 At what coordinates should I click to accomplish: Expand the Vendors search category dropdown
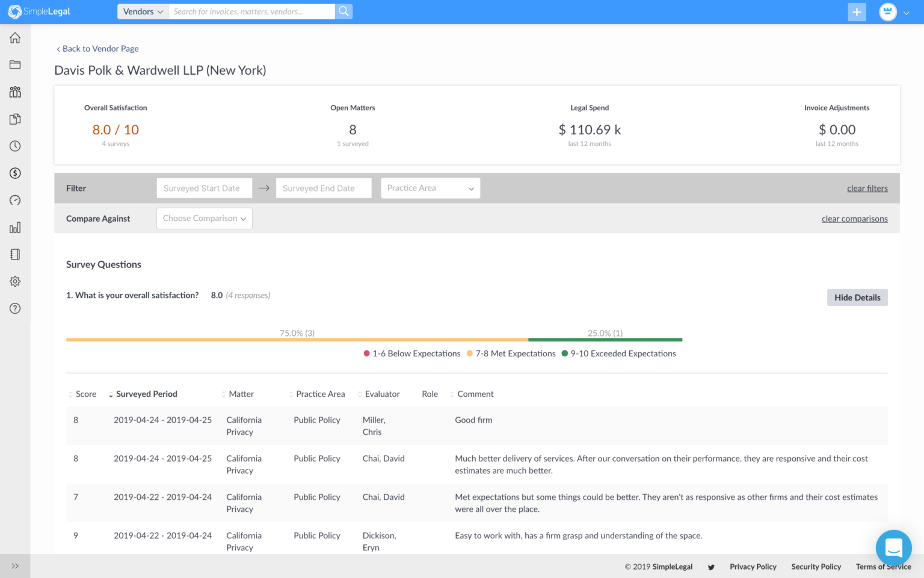click(143, 11)
